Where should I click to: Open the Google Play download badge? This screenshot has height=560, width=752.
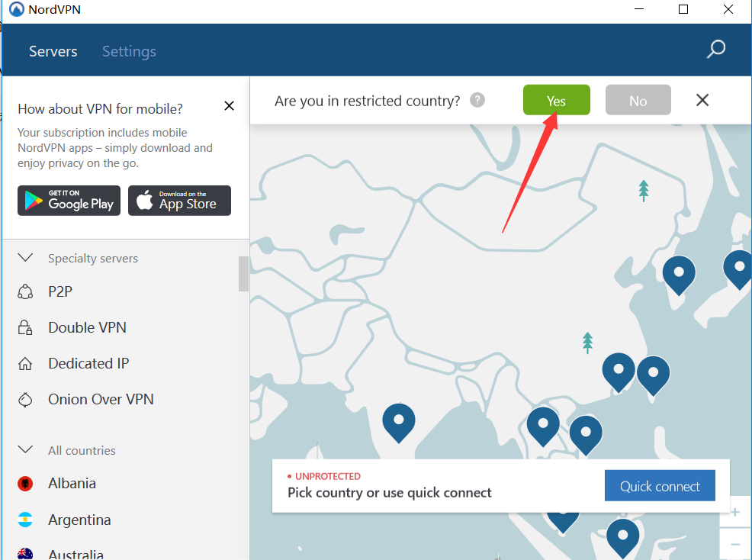(x=69, y=201)
